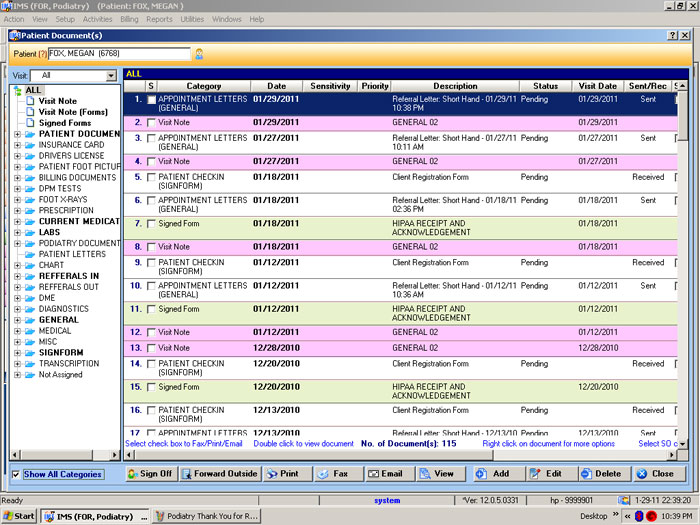Open the Utilities menu
Image resolution: width=700 pixels, height=525 pixels.
pos(192,19)
